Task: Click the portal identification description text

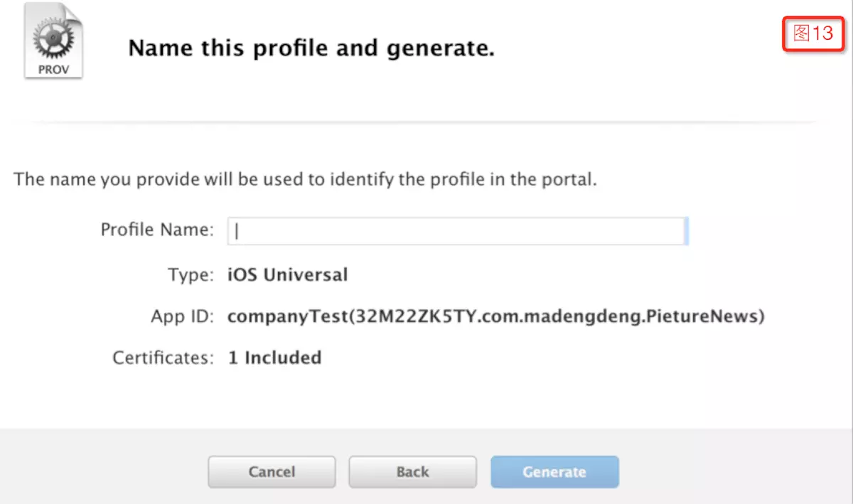Action: [305, 179]
